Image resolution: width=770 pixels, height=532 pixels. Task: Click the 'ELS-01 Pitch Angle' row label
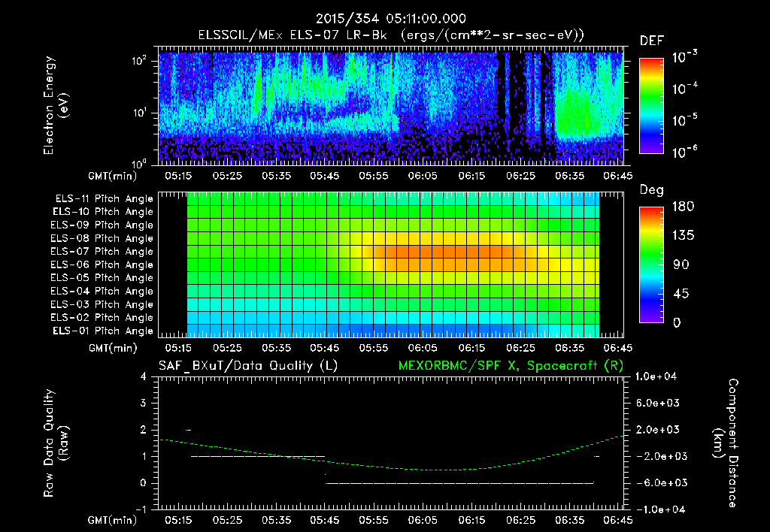tap(103, 331)
